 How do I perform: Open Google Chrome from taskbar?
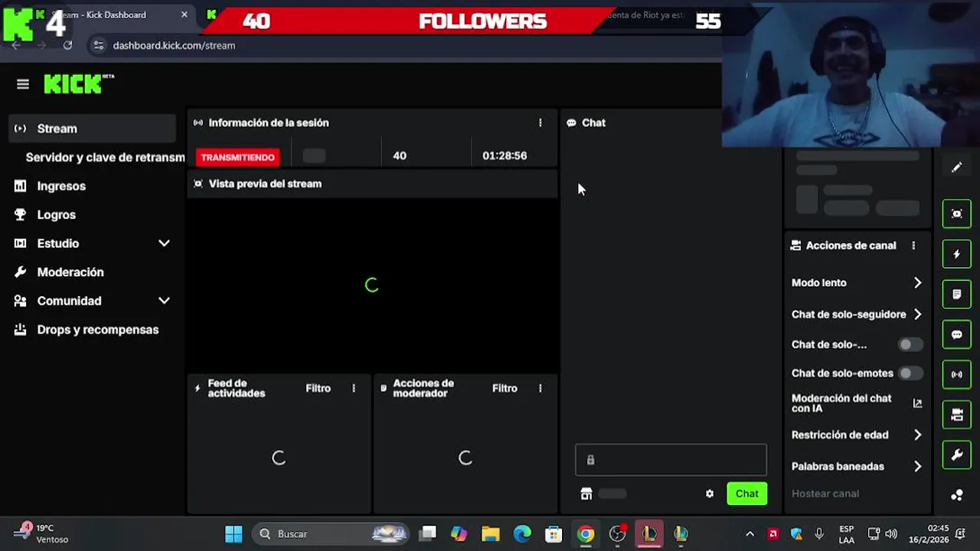click(586, 533)
